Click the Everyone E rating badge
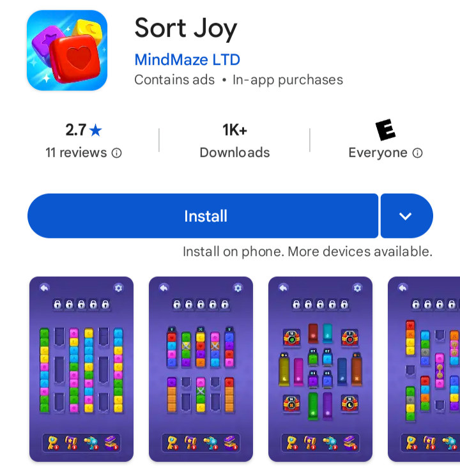 coord(385,130)
